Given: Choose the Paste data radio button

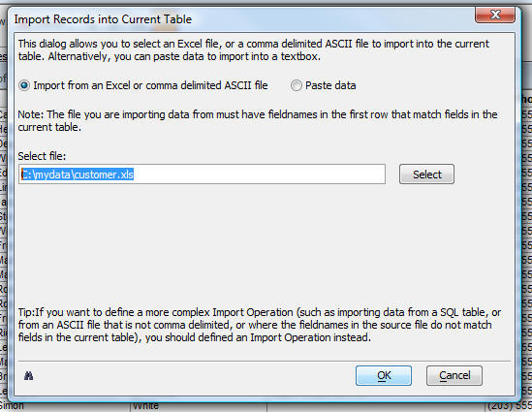Looking at the screenshot, I should tap(296, 85).
